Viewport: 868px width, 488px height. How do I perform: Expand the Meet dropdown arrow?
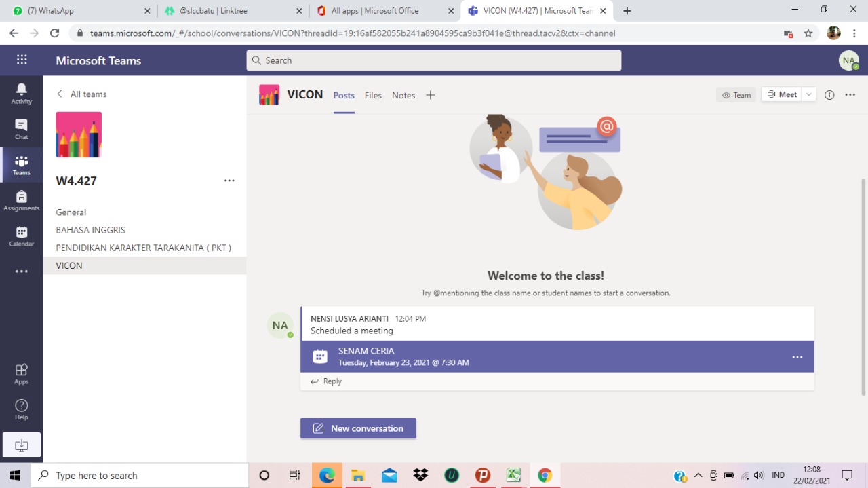pyautogui.click(x=809, y=95)
